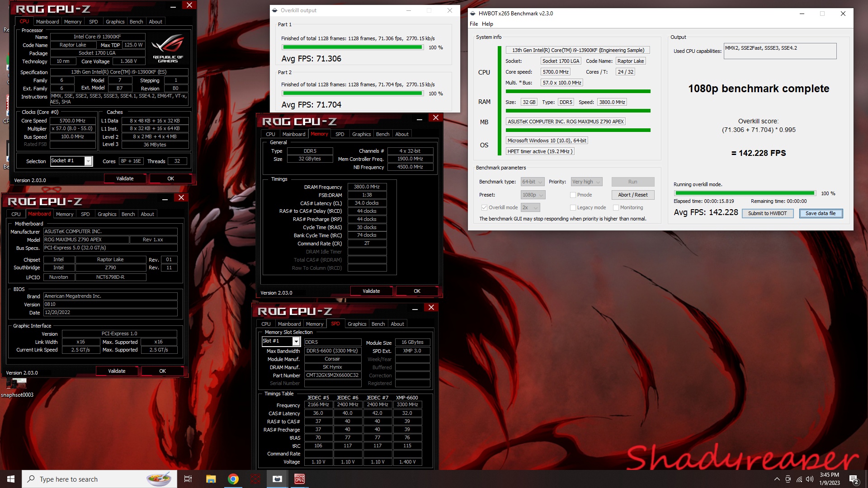Screen dimensions: 868x488
Task: Open the network status tray icon
Action: [x=799, y=479]
